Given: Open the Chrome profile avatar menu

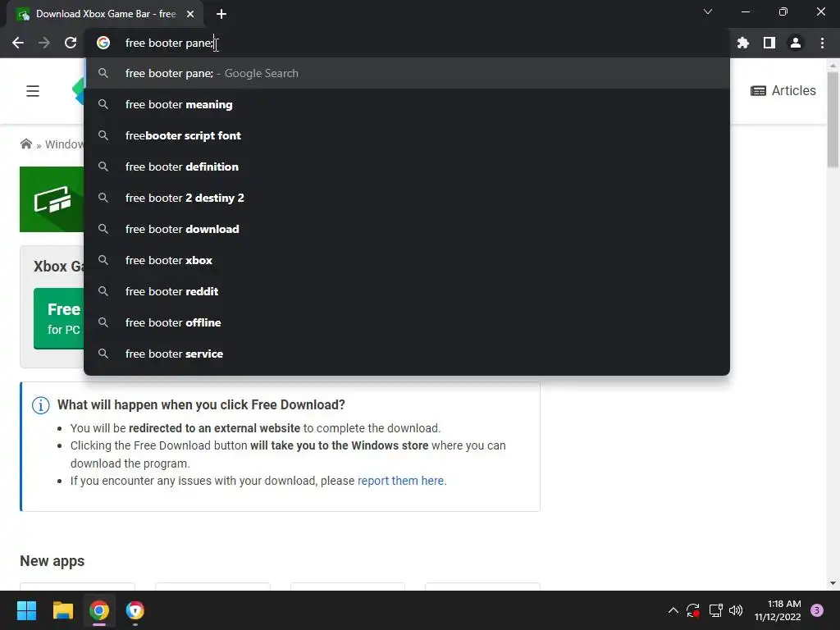Looking at the screenshot, I should click(796, 43).
